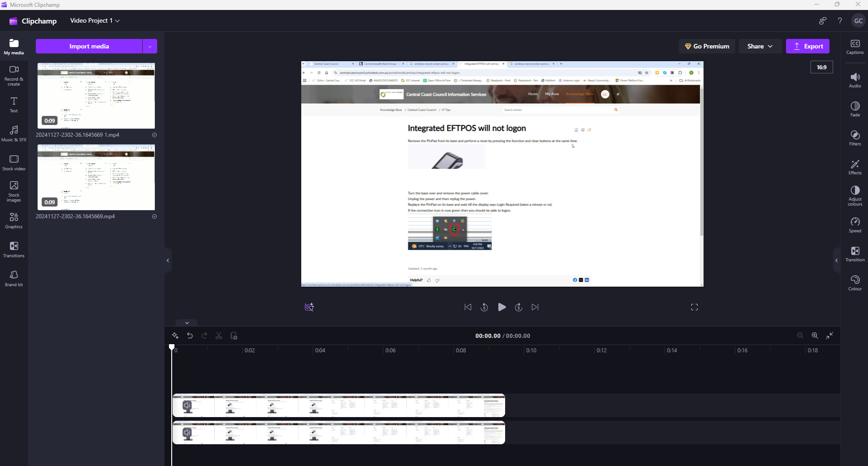Open the Text panel in sidebar
This screenshot has width=868, height=466.
(14, 105)
